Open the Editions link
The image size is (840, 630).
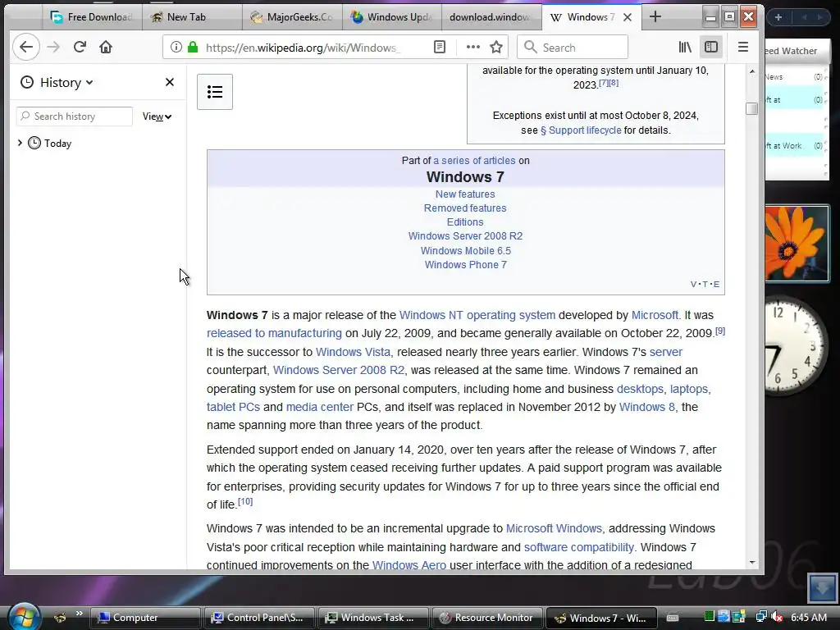[465, 221]
